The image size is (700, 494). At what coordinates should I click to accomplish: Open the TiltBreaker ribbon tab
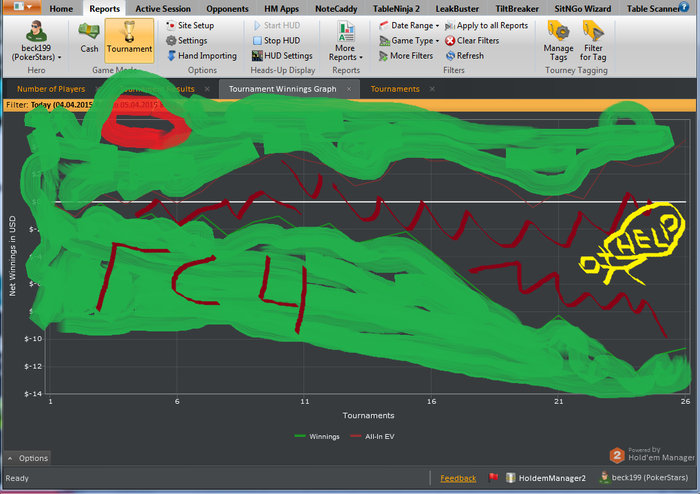click(517, 8)
